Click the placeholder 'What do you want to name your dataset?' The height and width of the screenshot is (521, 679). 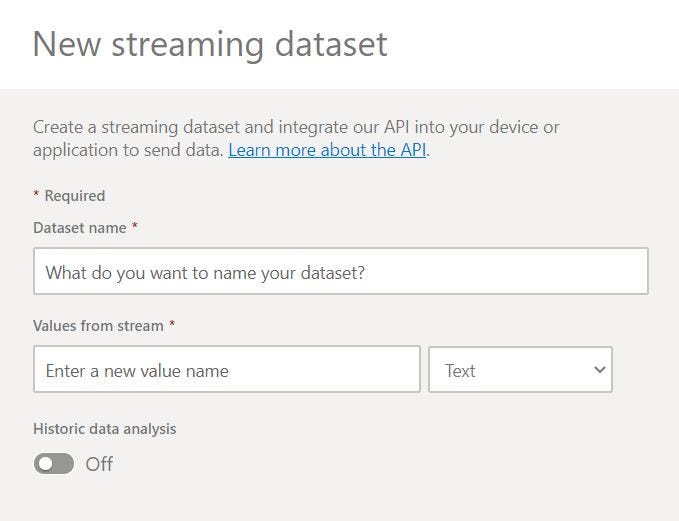coord(205,272)
